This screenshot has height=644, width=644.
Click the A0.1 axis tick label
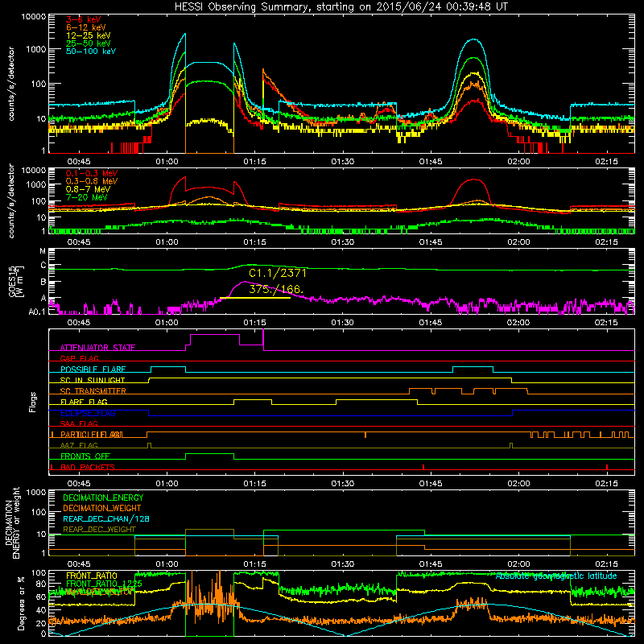pyautogui.click(x=37, y=312)
